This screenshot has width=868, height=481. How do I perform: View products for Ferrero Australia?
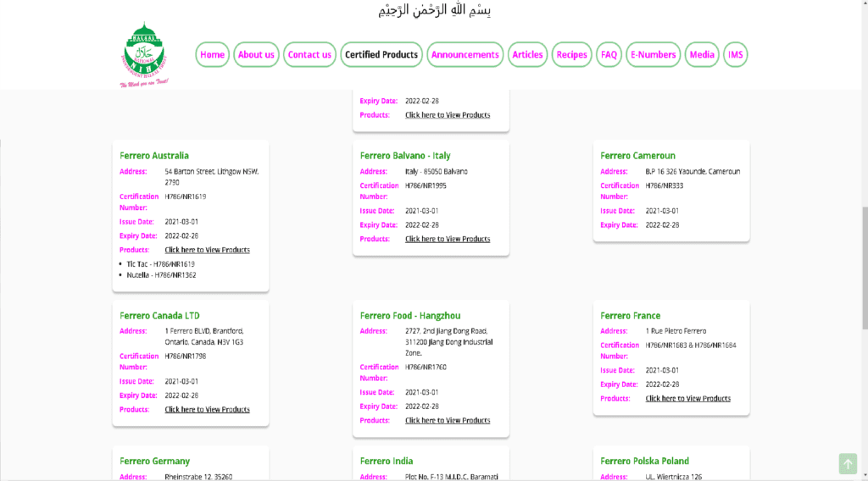pos(207,250)
